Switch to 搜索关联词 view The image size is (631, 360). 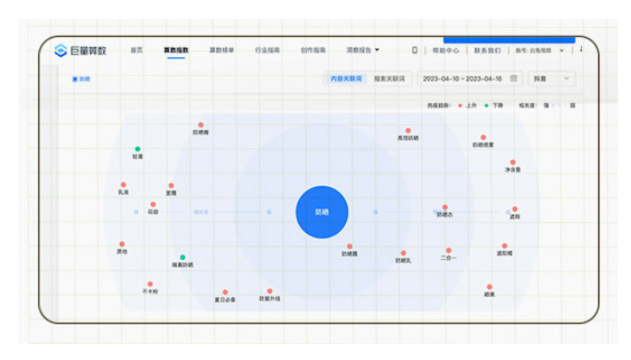click(389, 79)
